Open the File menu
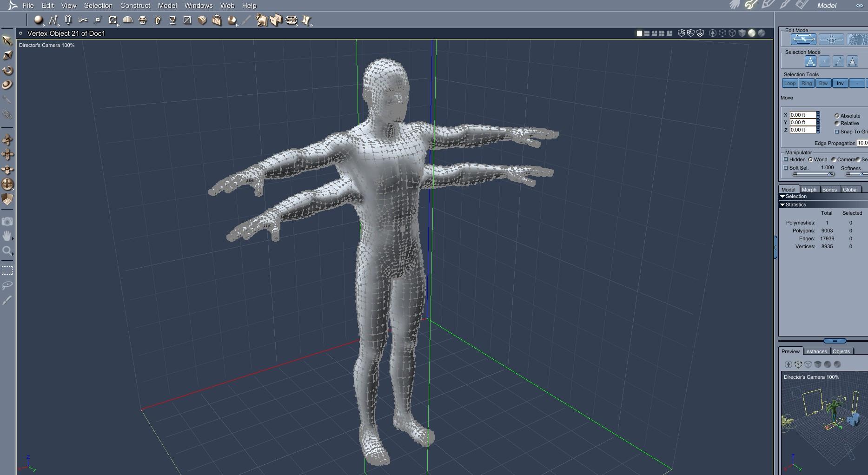The width and height of the screenshot is (868, 475). (x=28, y=6)
